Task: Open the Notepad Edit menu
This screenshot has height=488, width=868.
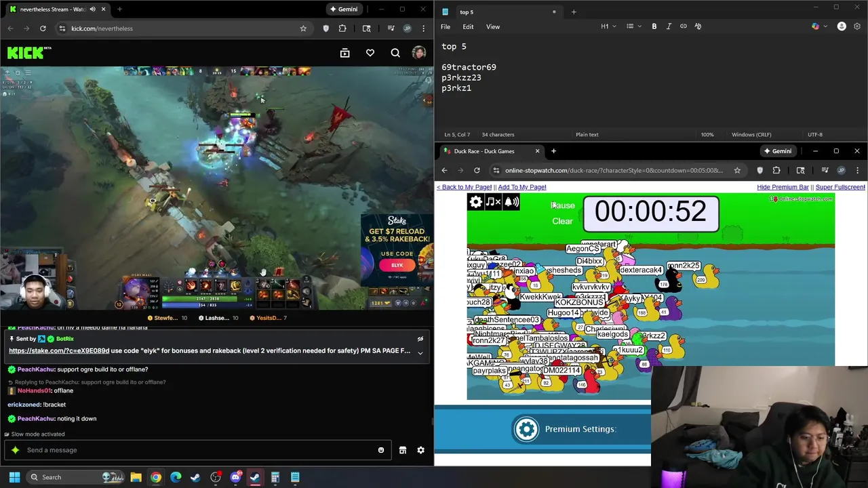Action: (468, 26)
